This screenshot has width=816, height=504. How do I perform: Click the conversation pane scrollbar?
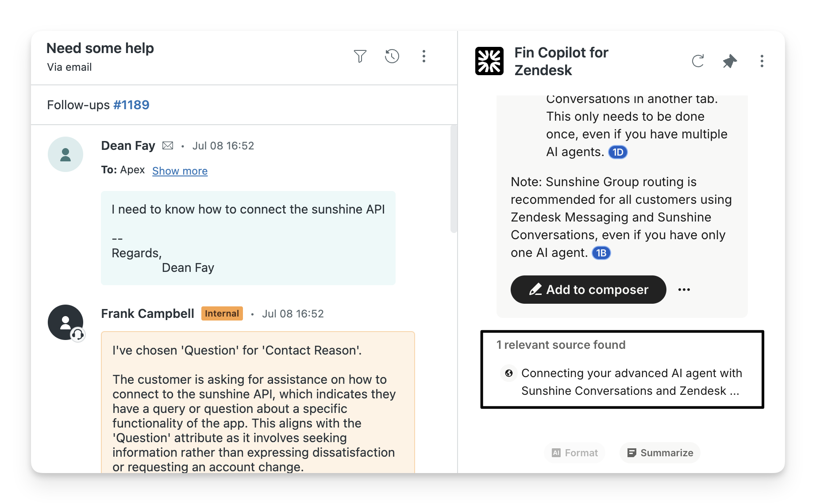click(453, 179)
